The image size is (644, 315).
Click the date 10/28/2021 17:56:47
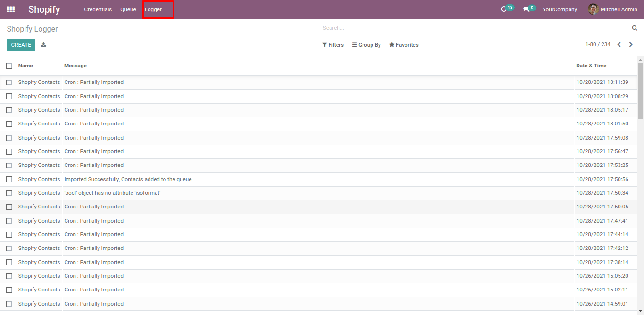[602, 151]
